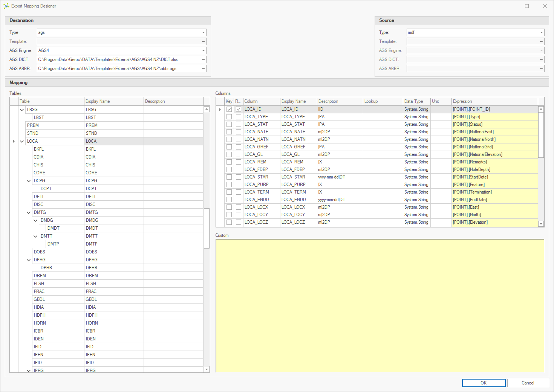The width and height of the screenshot is (554, 392).
Task: Click the up arrow on Columns scrollbar
Action: point(541,109)
